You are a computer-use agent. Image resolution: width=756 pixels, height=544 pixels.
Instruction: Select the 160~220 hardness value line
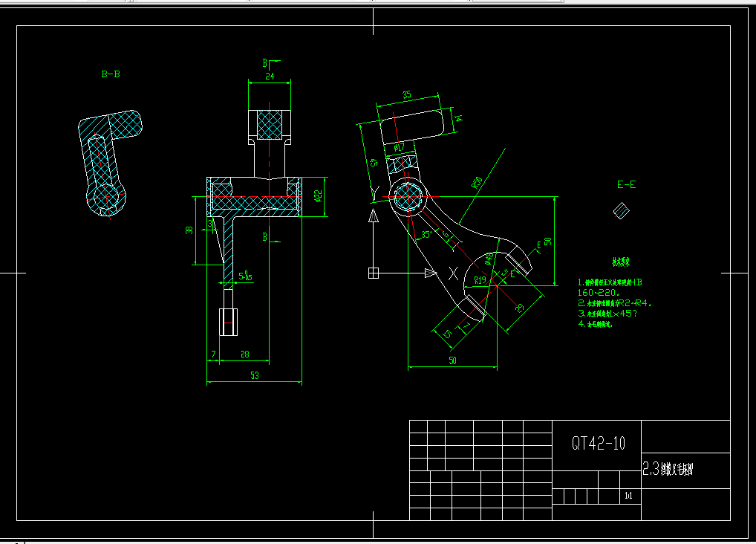coord(599,293)
